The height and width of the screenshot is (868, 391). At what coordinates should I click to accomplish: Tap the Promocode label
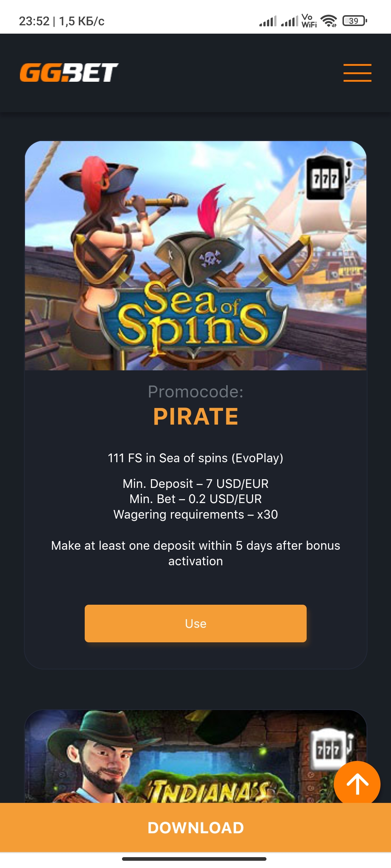pyautogui.click(x=195, y=392)
